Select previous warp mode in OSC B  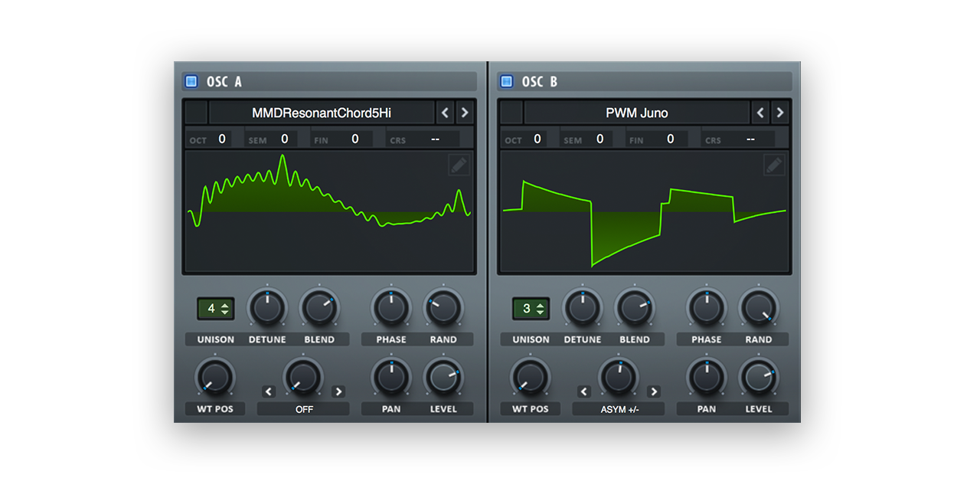point(584,391)
